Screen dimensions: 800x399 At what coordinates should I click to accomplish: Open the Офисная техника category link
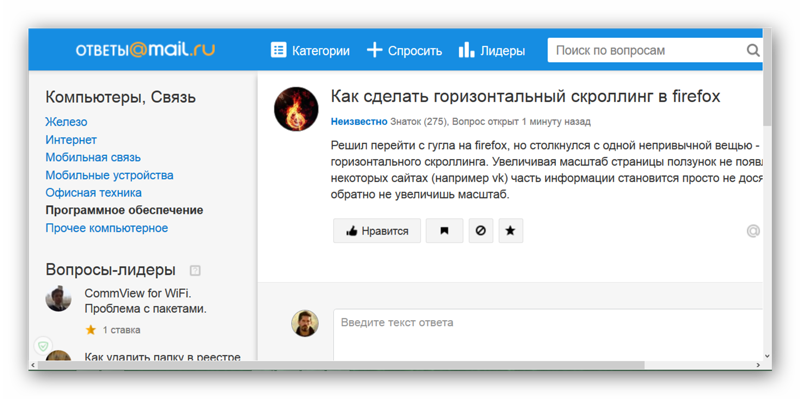point(93,193)
